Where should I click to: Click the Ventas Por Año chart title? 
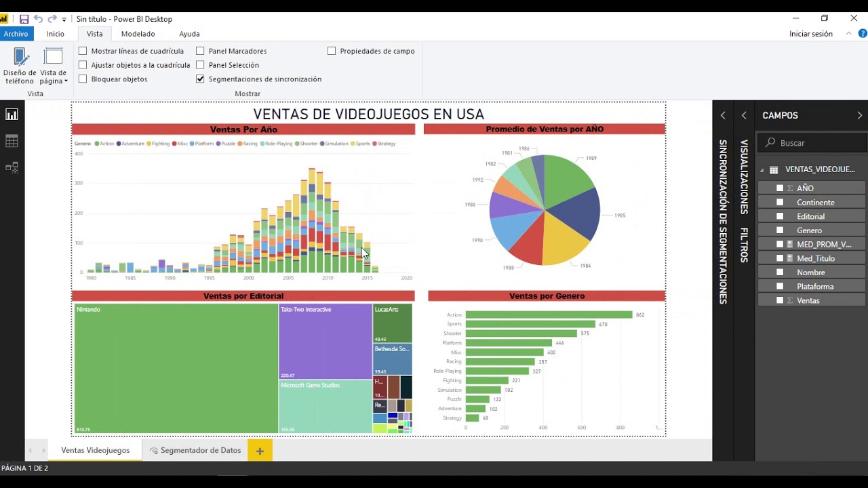[x=243, y=129]
